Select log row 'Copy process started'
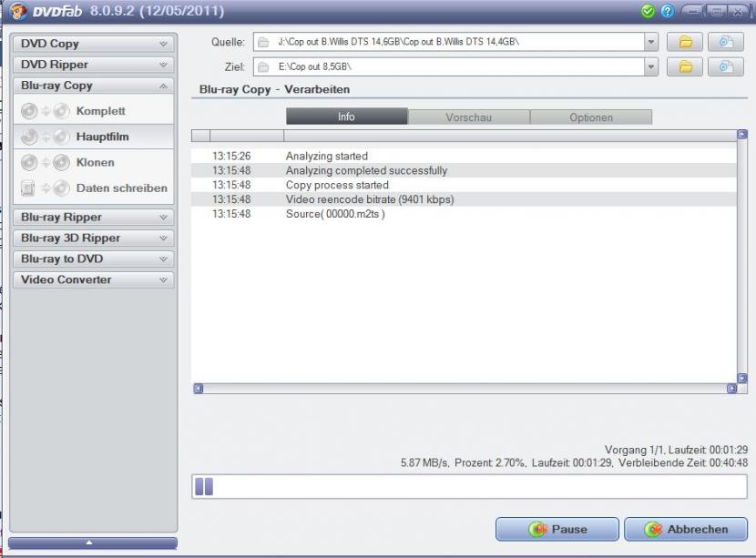Screen dimensions: 756x558 click(464, 185)
